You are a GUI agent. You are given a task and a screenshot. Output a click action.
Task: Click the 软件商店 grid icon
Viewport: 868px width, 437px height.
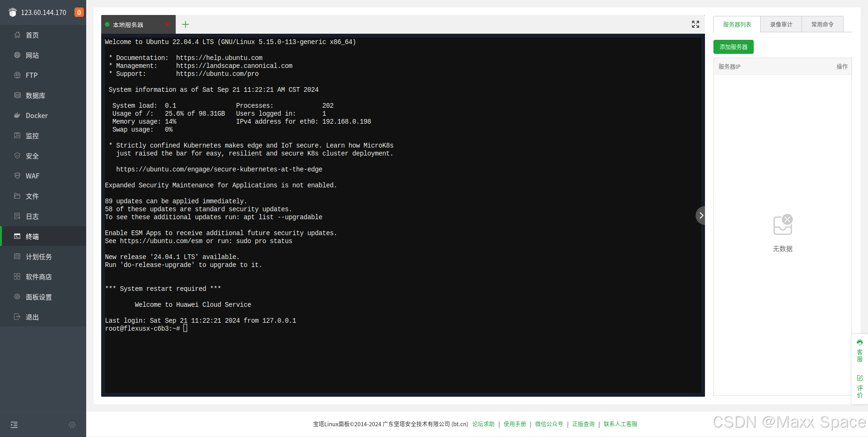[x=17, y=276]
